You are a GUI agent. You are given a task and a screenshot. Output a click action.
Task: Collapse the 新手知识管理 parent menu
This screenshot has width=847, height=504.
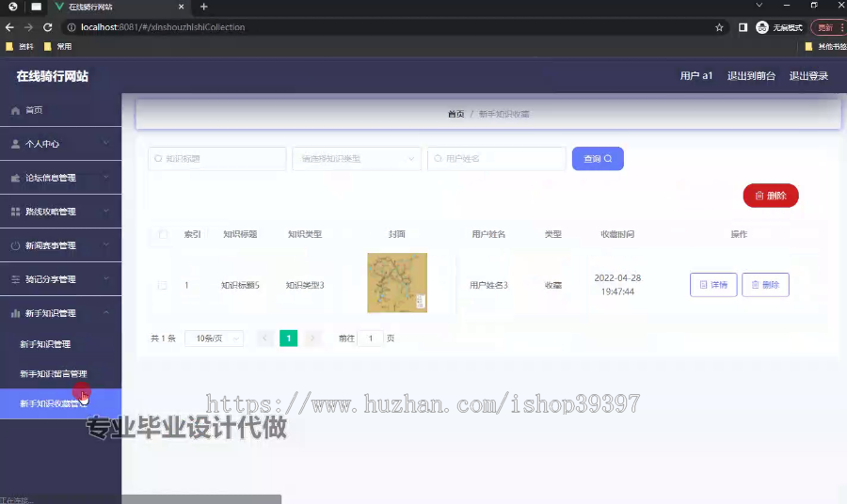click(x=60, y=313)
